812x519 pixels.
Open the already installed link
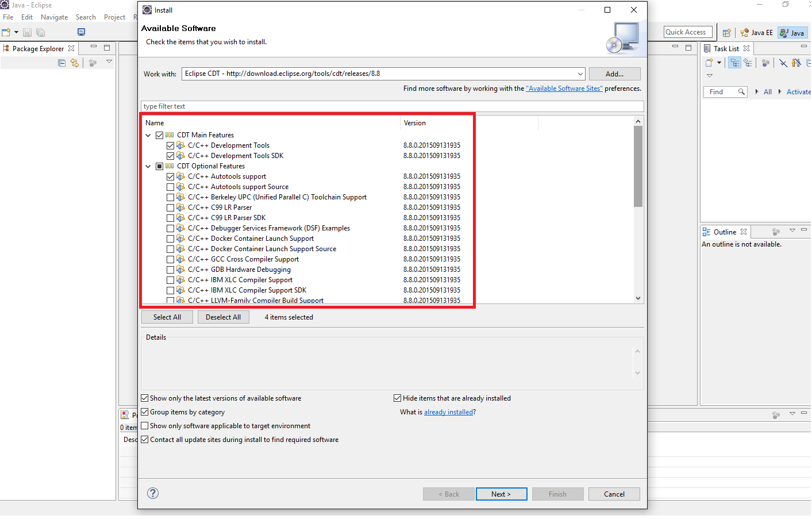click(448, 412)
